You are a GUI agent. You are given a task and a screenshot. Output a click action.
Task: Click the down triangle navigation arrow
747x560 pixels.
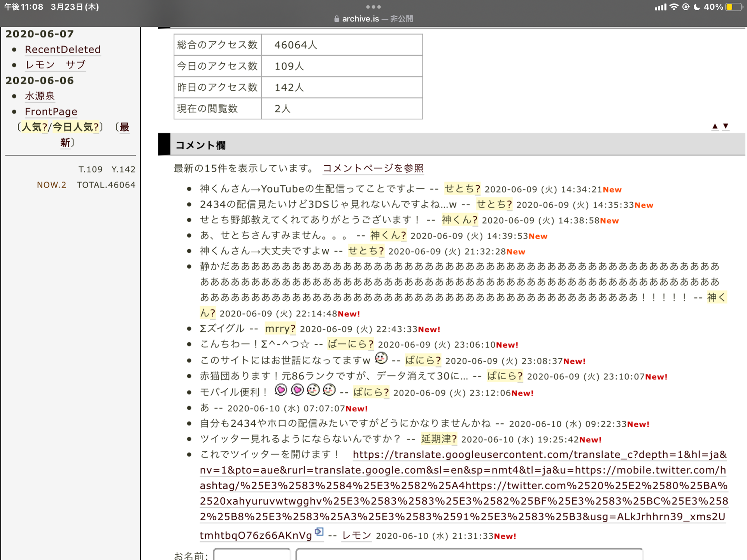pos(726,126)
